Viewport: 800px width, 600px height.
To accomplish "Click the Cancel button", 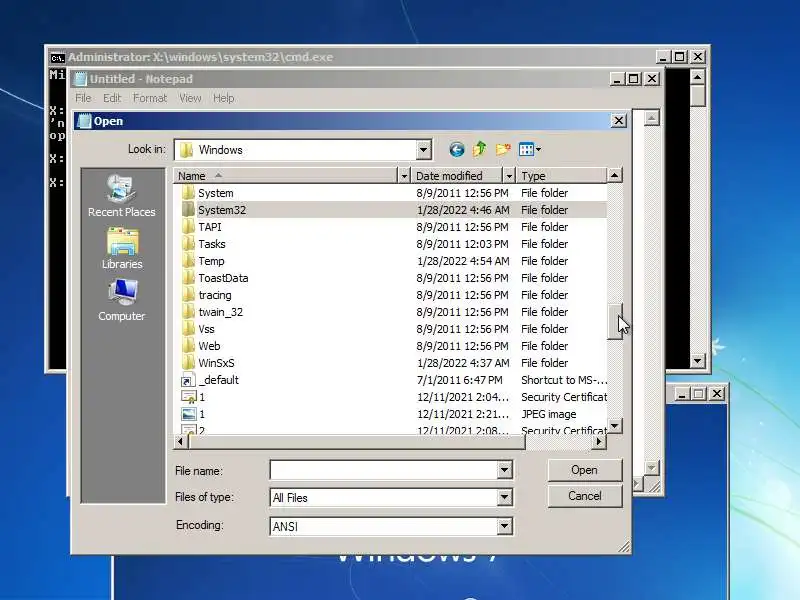I will (x=585, y=496).
